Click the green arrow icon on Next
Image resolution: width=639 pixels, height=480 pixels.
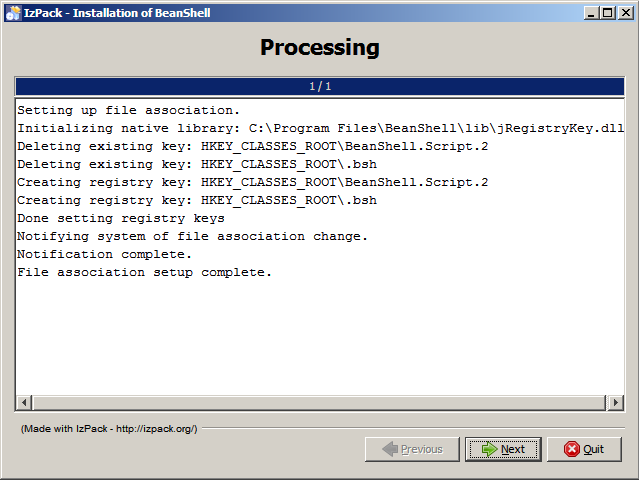(489, 449)
